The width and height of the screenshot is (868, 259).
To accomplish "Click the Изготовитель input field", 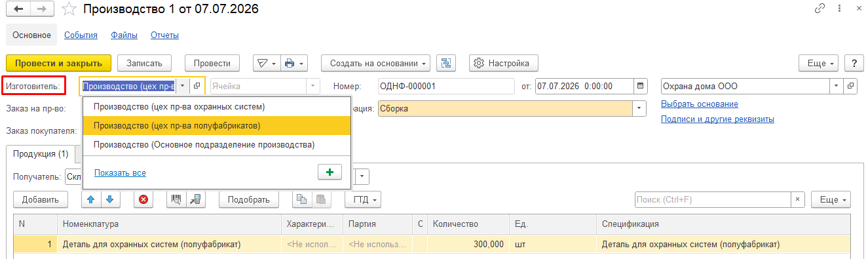I will pos(128,86).
